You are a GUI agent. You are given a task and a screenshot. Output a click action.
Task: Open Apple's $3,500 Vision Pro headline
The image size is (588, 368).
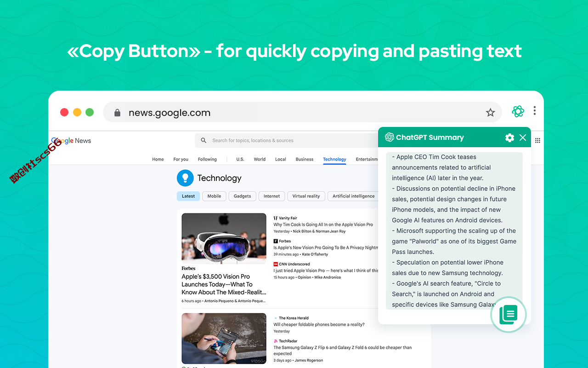pos(224,284)
